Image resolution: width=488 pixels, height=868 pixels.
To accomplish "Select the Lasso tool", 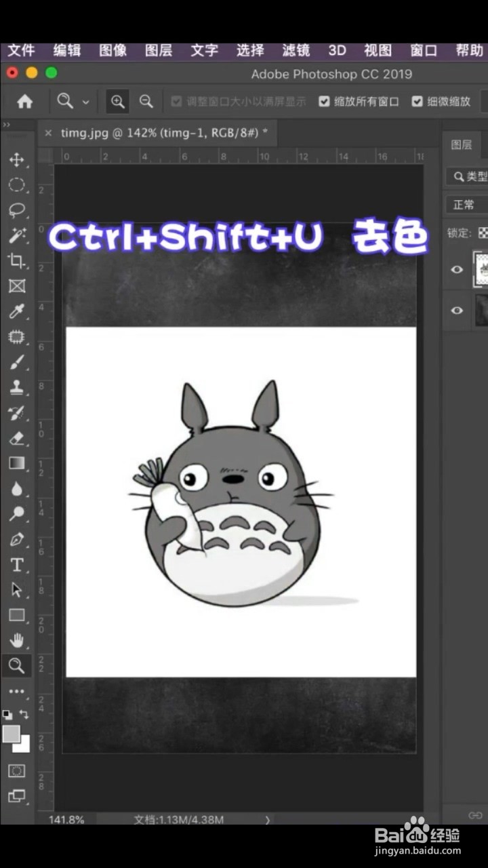I will 16,211.
